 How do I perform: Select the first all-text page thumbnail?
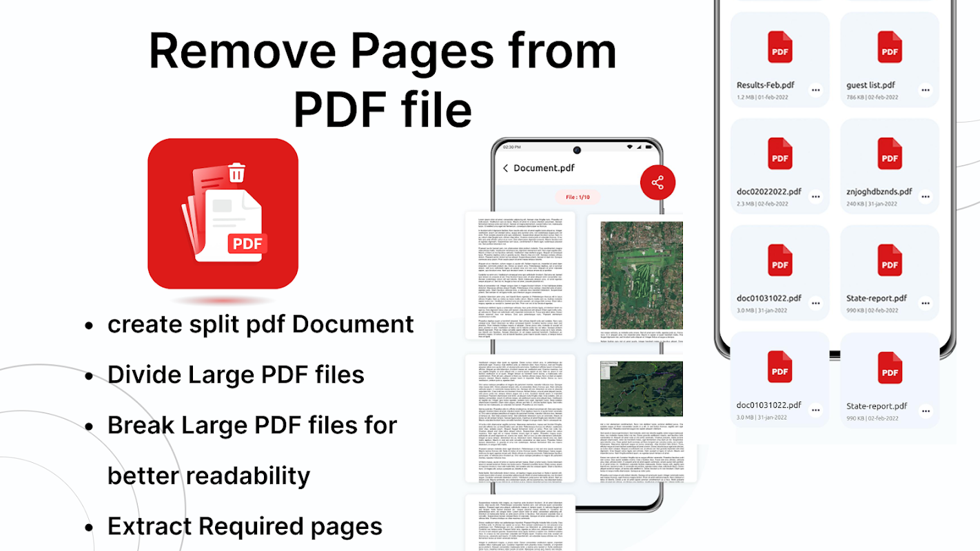[x=520, y=275]
